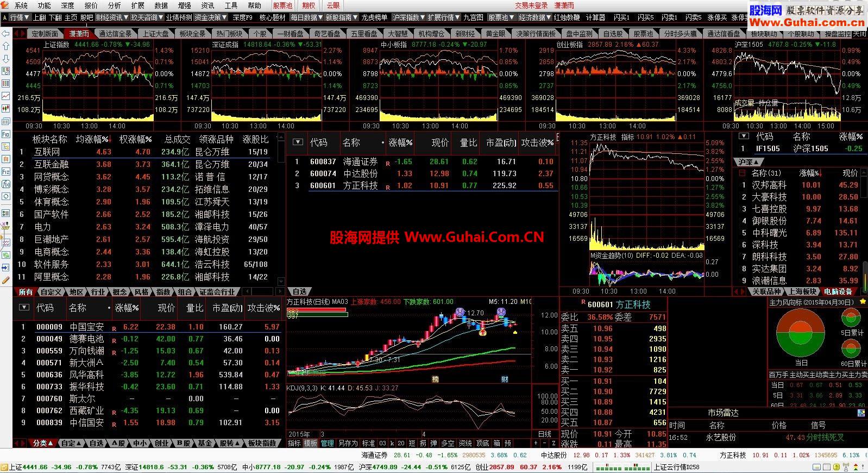The height and width of the screenshot is (473, 868).
Task: Toggle the 多空 indicator on chart bar
Action: pyautogui.click(x=448, y=444)
